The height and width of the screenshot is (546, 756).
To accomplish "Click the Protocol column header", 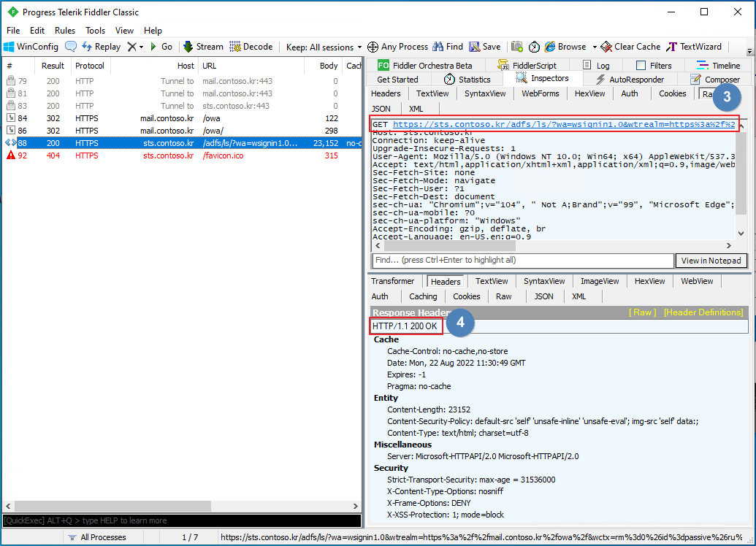I will pos(90,66).
